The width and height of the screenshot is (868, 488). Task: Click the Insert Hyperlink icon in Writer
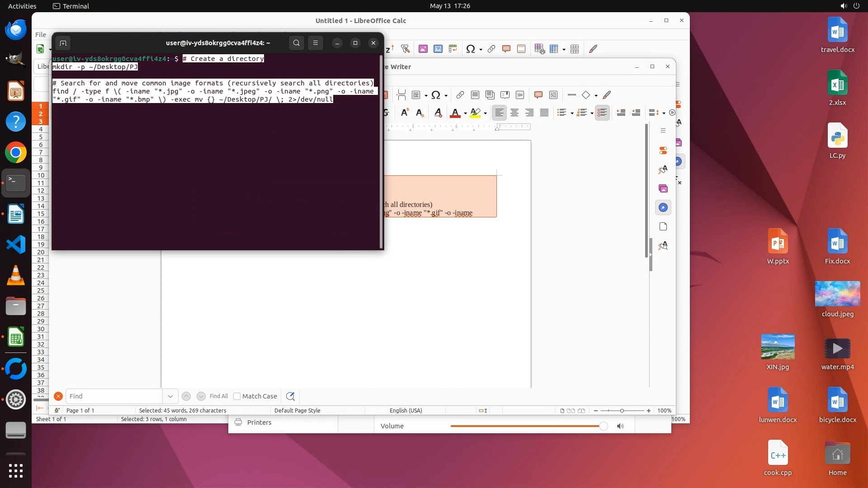click(460, 95)
